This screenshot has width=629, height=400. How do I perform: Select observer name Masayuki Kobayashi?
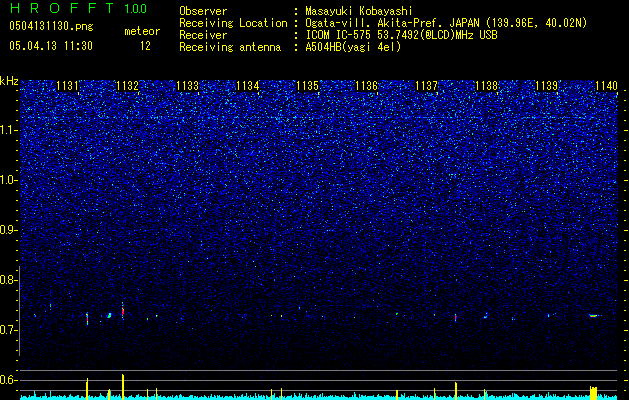click(x=359, y=11)
